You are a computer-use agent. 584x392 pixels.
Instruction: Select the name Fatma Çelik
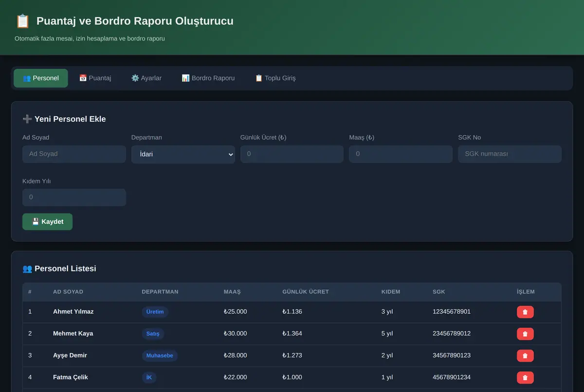[71, 377]
